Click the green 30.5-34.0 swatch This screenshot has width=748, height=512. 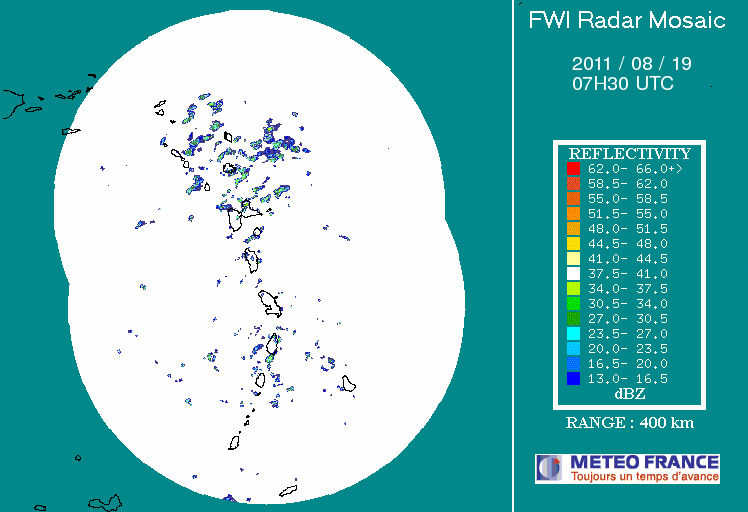573,303
